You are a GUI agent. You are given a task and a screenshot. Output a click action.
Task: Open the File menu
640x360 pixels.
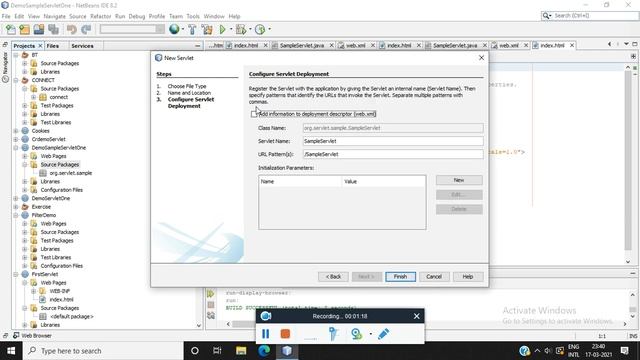click(x=6, y=16)
